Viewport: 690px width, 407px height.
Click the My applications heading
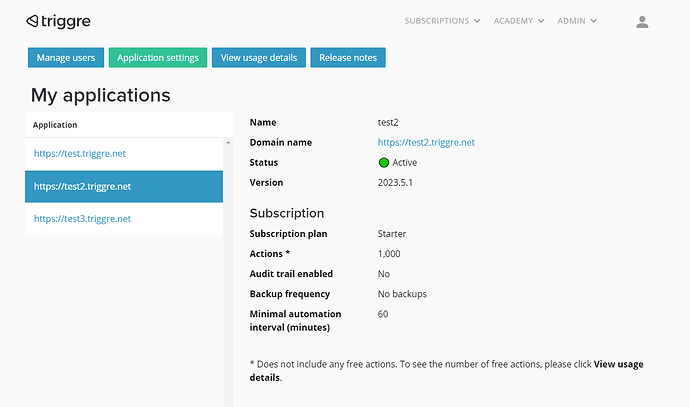pos(100,95)
